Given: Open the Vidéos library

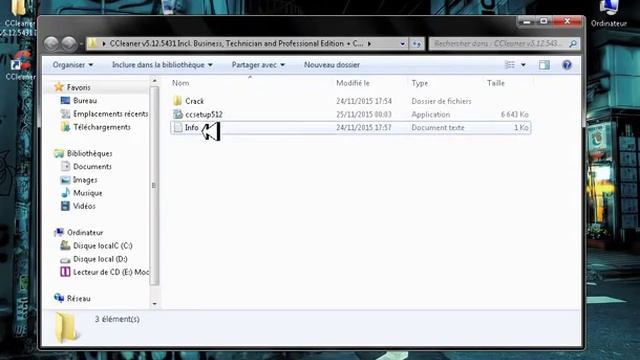Looking at the screenshot, I should click(x=84, y=206).
